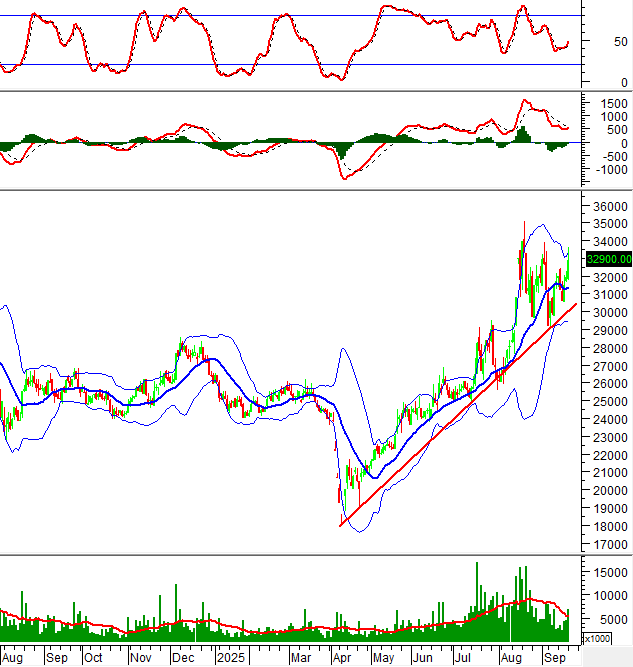Image resolution: width=633 pixels, height=667 pixels.
Task: Select the May month label on time axis
Action: [384, 658]
